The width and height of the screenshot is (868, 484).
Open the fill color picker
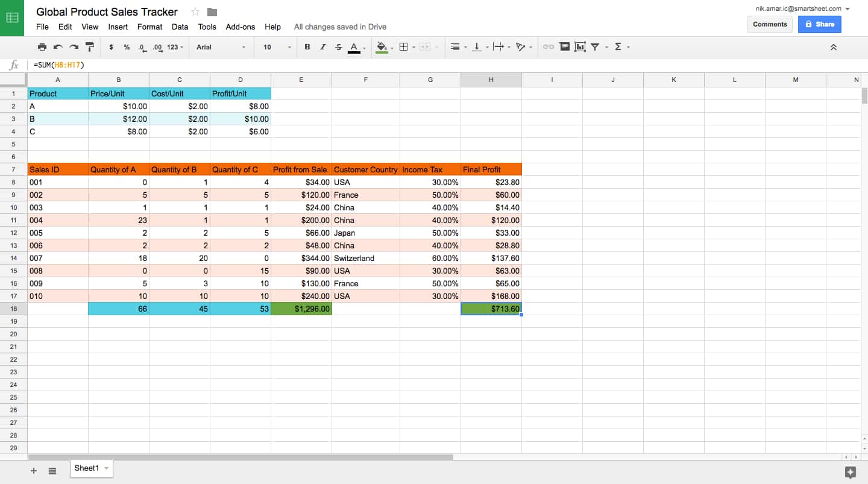[382, 47]
